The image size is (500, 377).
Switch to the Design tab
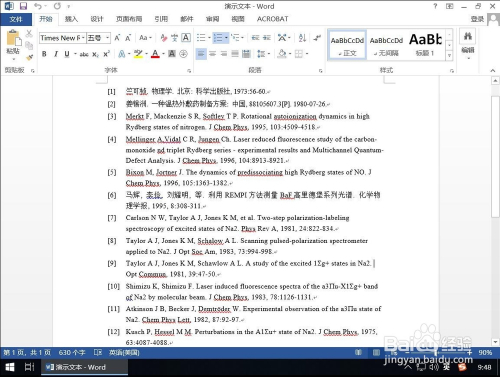click(97, 19)
